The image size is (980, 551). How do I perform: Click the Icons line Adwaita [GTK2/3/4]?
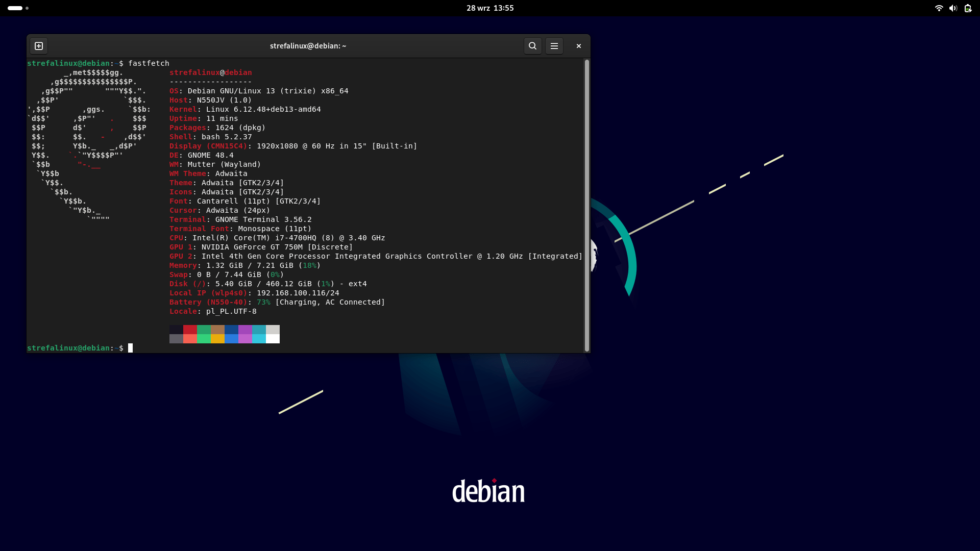(x=227, y=192)
